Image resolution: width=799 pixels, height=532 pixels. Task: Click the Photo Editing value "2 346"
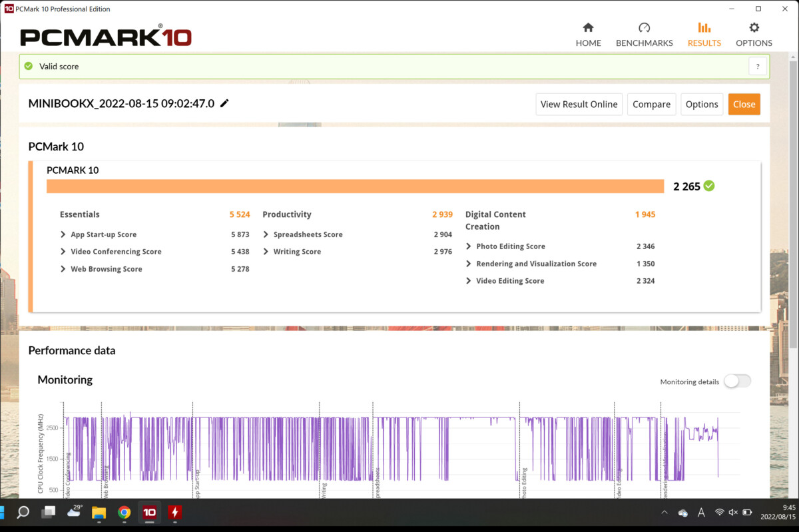[x=646, y=246]
